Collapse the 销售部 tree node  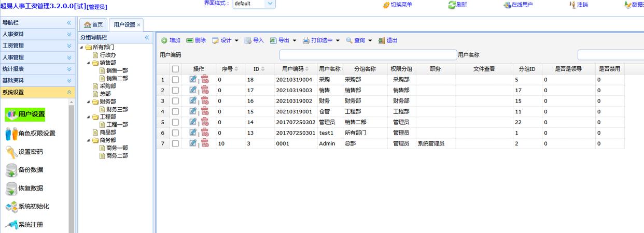[88, 63]
